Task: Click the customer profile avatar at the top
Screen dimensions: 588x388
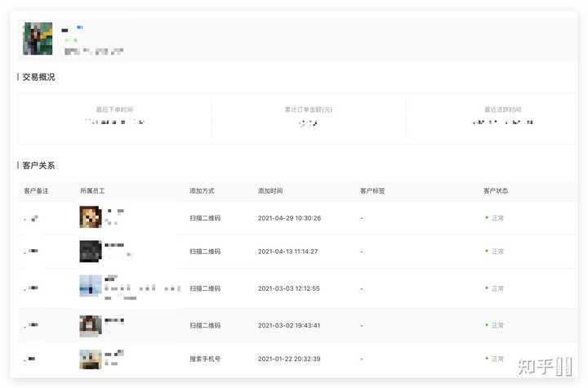Action: pyautogui.click(x=38, y=38)
